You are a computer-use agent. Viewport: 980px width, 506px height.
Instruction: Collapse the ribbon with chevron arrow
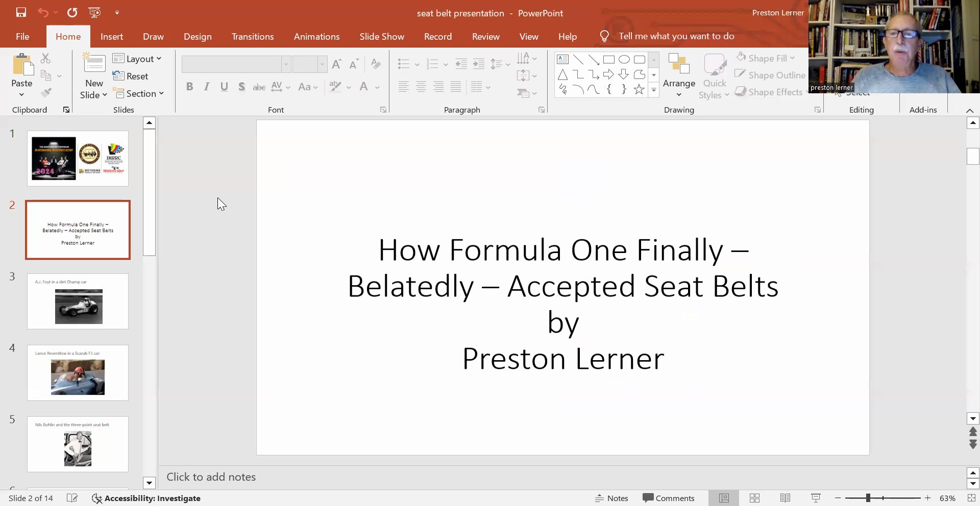click(x=970, y=111)
